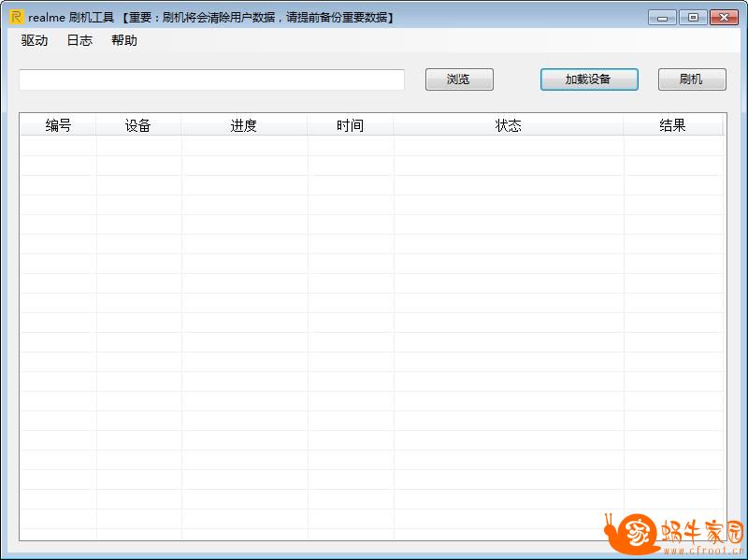
Task: Click the 浏览 button
Action: (459, 79)
